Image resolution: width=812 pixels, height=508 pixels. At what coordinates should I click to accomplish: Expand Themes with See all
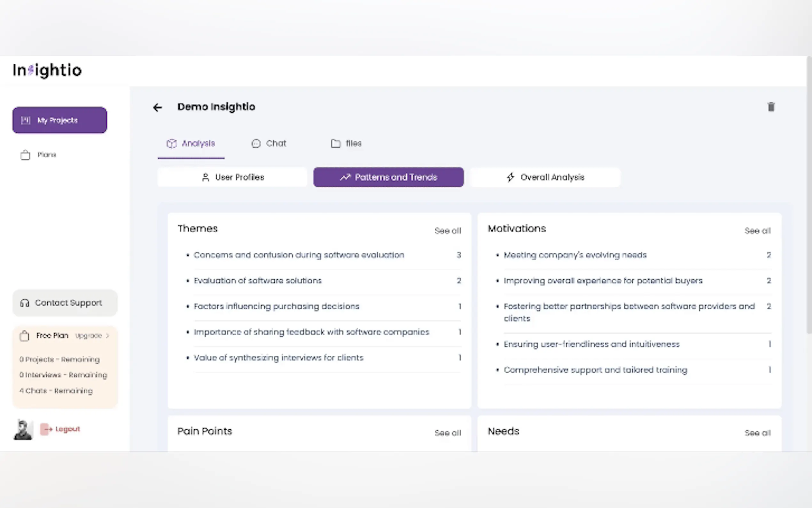coord(448,231)
